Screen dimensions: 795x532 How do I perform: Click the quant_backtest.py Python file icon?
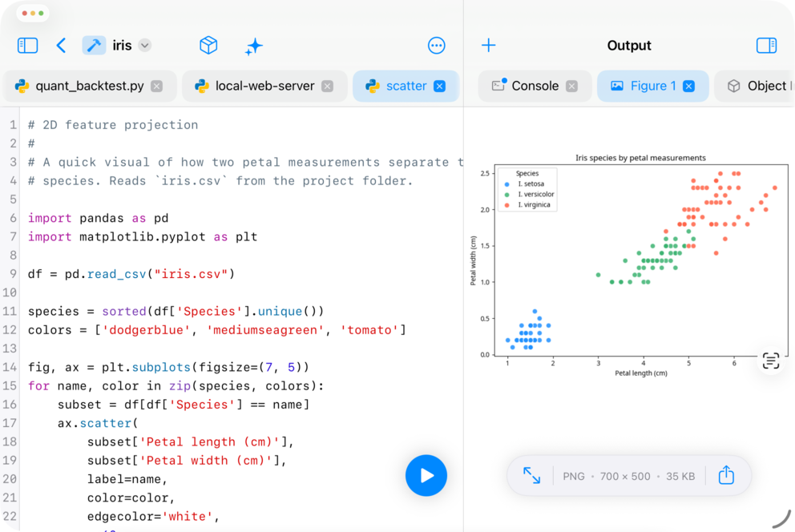click(x=22, y=87)
